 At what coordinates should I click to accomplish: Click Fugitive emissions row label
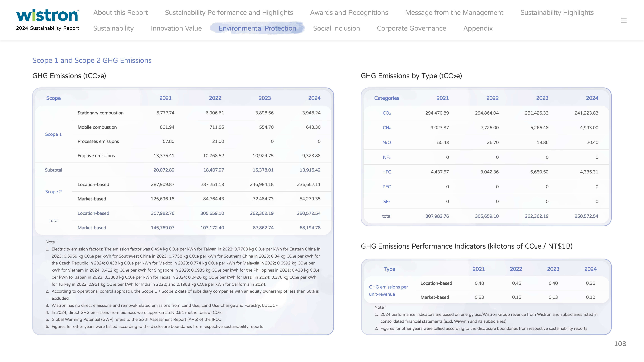(96, 156)
